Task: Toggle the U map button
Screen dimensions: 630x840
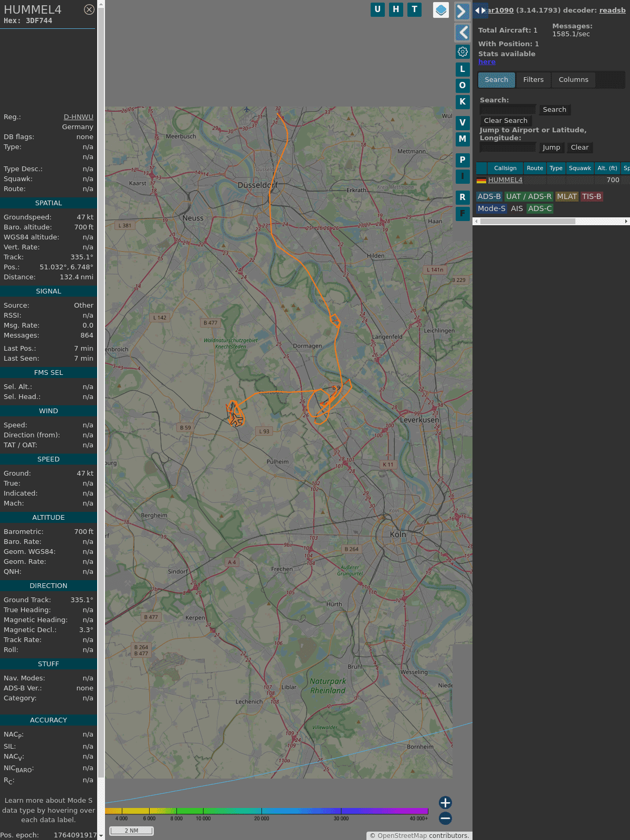Action: click(x=377, y=9)
